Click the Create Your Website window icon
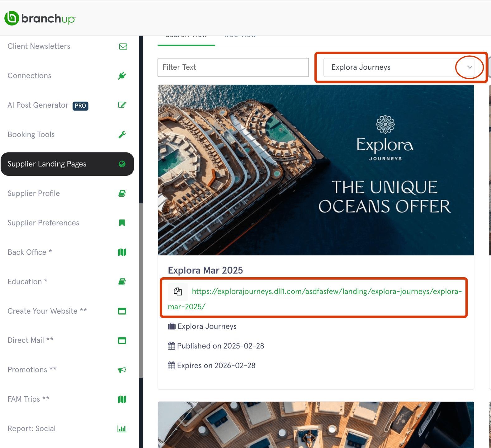 point(122,311)
